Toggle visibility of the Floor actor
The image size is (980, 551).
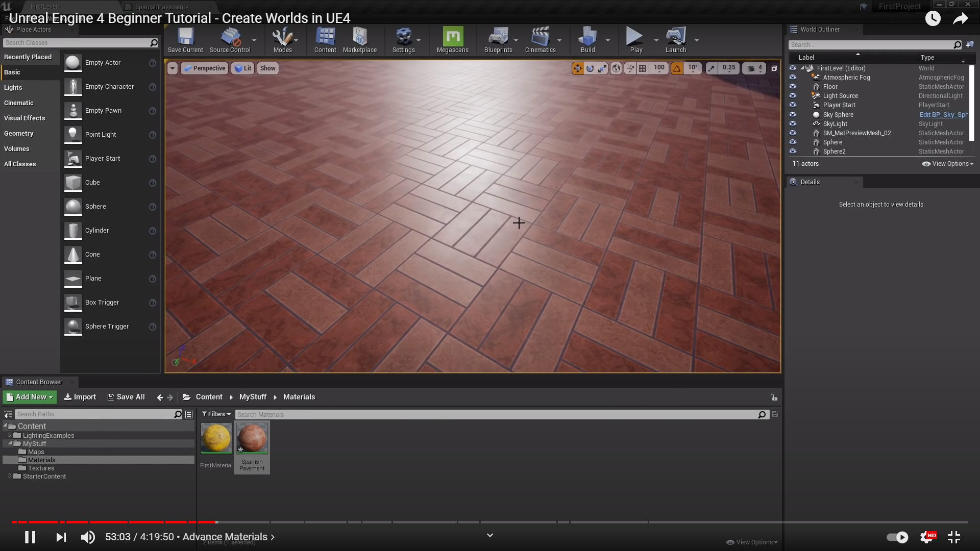click(x=793, y=87)
